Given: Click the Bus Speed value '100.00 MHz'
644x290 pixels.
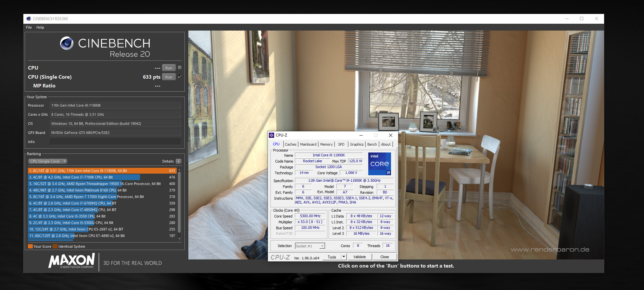Looking at the screenshot, I should point(310,228).
